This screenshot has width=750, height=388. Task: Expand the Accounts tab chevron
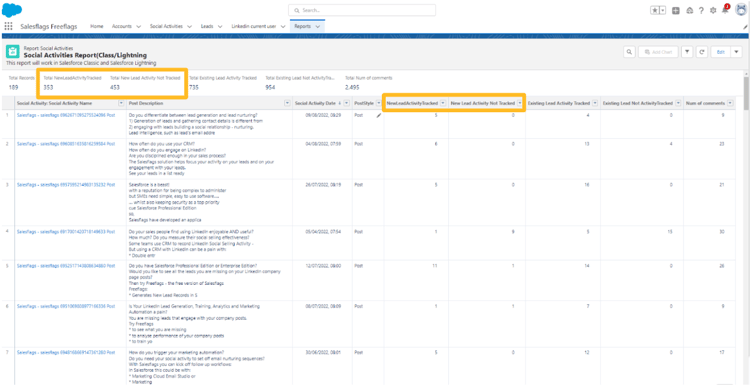click(138, 27)
